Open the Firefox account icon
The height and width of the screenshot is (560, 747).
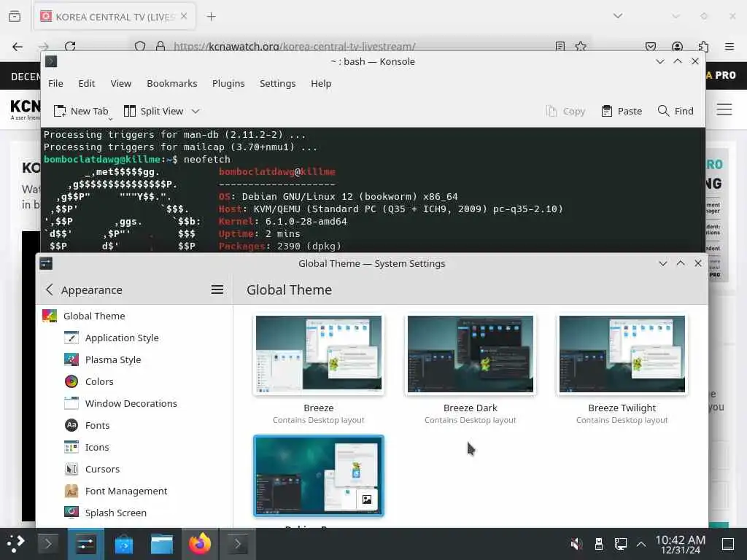coord(677,46)
